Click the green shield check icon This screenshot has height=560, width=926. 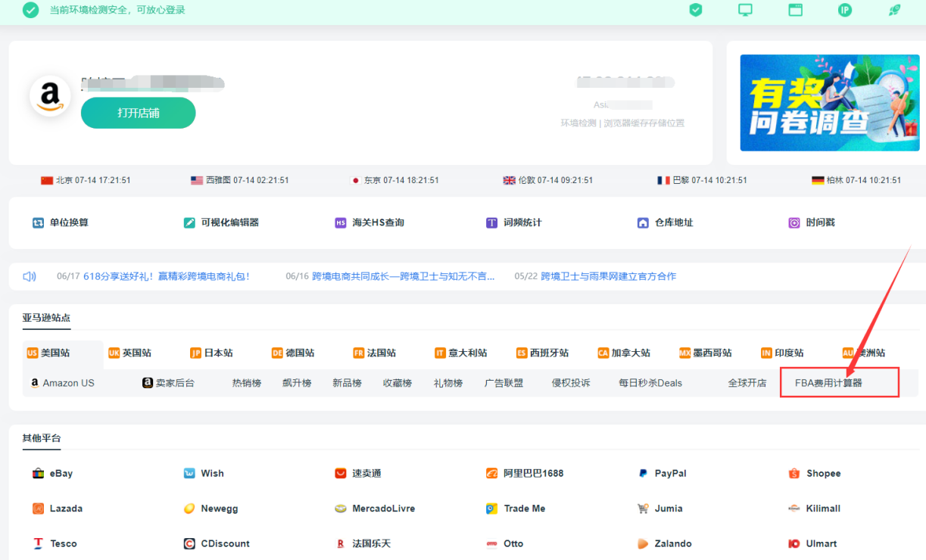click(695, 11)
